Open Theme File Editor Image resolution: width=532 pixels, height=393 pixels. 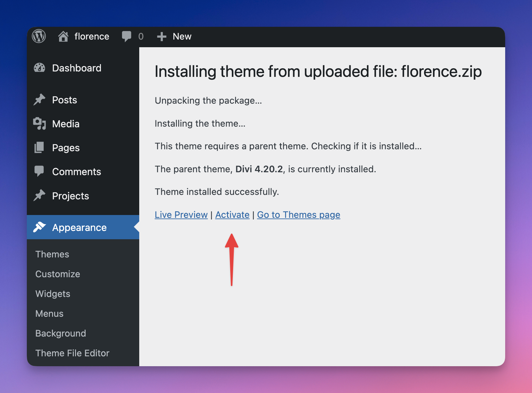coord(72,353)
